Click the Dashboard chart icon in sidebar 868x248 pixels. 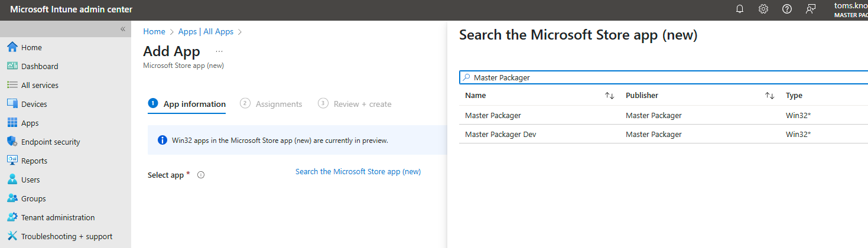click(12, 66)
